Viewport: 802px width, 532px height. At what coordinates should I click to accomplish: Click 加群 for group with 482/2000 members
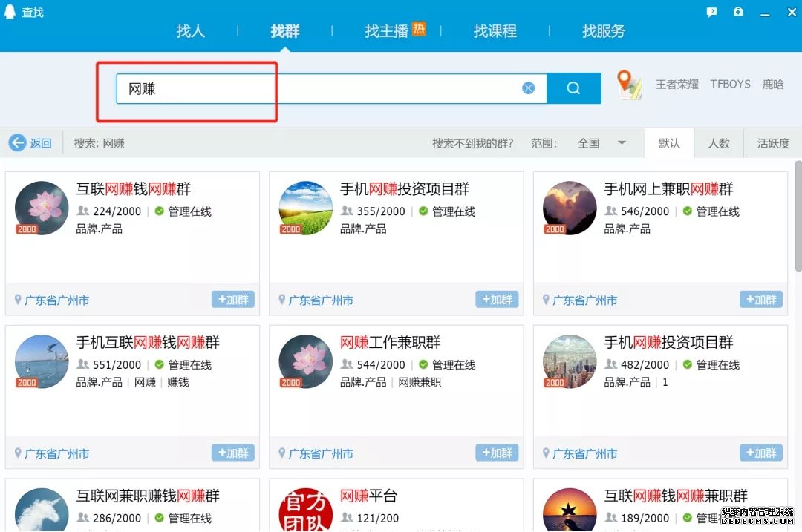(x=760, y=453)
